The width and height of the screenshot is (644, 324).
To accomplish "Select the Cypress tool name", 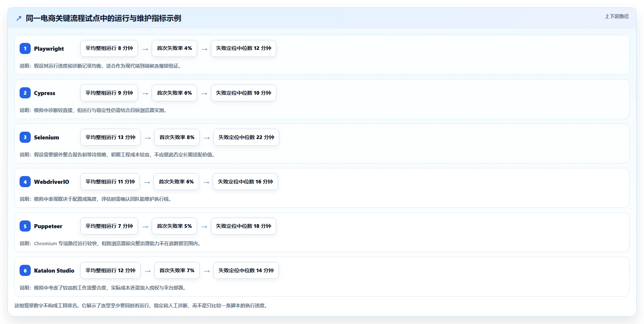I will pyautogui.click(x=44, y=93).
